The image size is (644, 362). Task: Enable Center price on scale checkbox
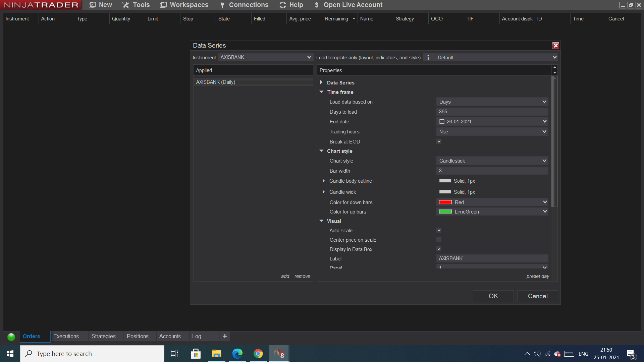click(x=439, y=240)
